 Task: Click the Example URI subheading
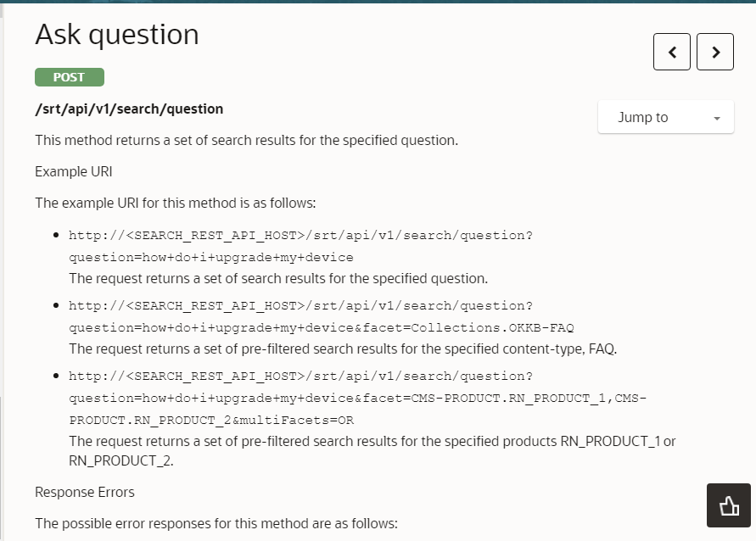point(74,171)
